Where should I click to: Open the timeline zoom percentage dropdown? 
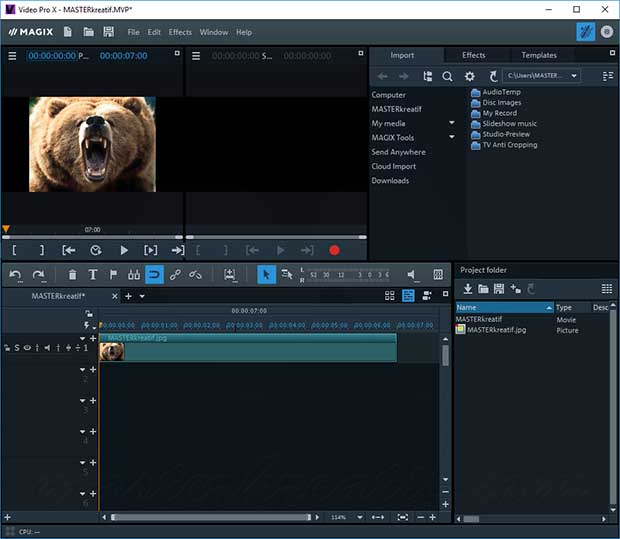[360, 517]
